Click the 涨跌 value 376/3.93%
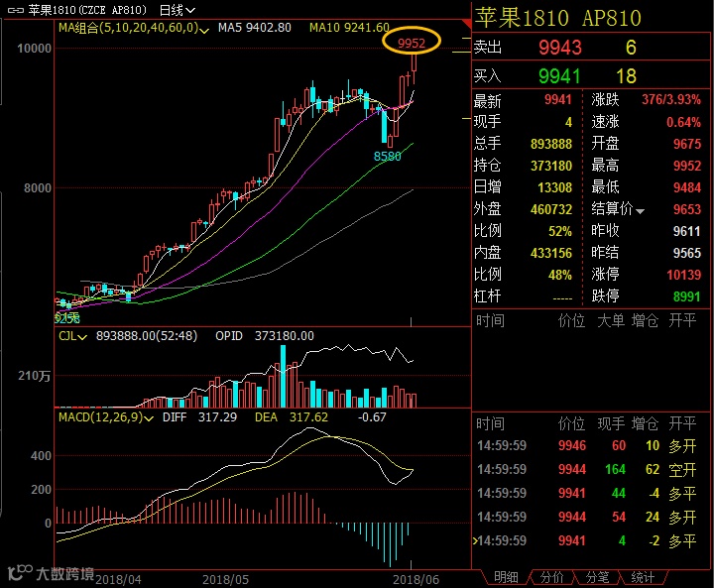 click(x=671, y=99)
